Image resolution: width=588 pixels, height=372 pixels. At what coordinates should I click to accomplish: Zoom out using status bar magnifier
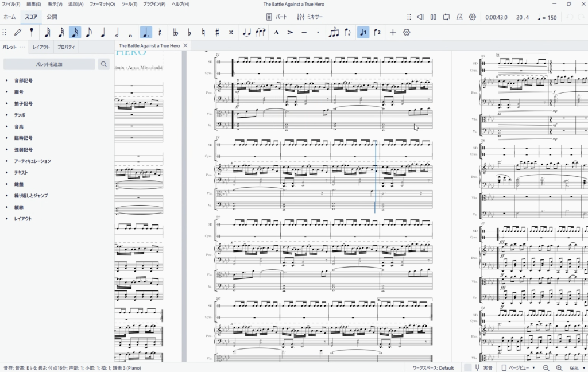(546, 368)
